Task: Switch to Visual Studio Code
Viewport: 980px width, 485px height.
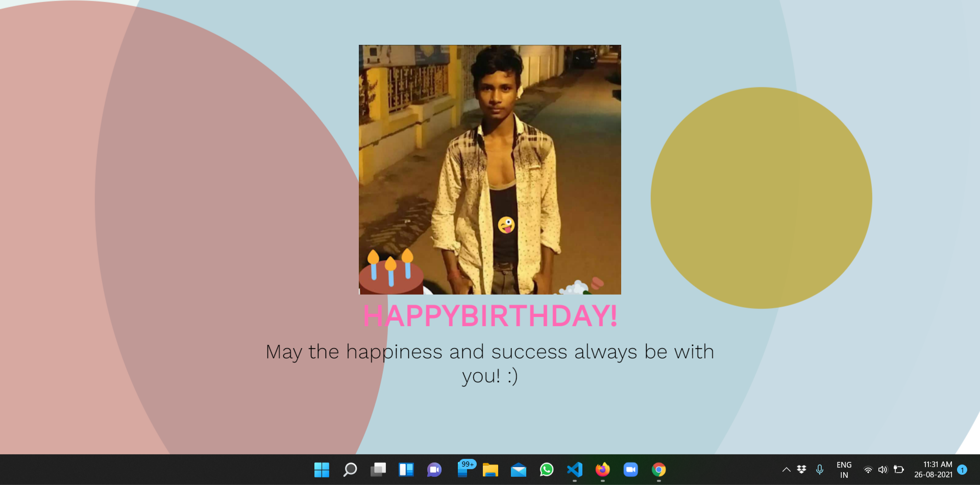Action: click(x=575, y=470)
